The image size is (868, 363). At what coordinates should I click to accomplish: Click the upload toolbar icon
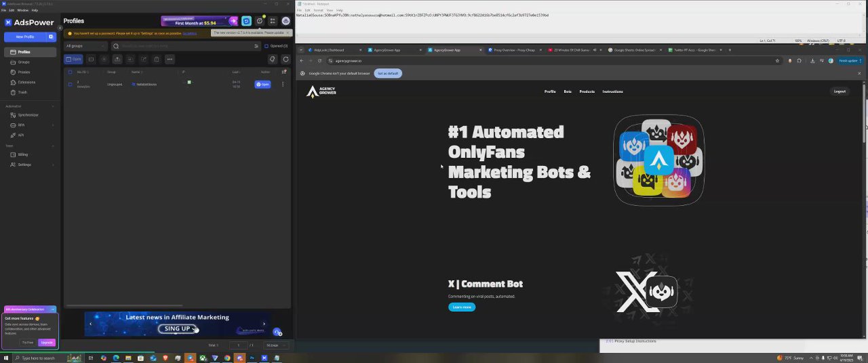click(x=117, y=59)
